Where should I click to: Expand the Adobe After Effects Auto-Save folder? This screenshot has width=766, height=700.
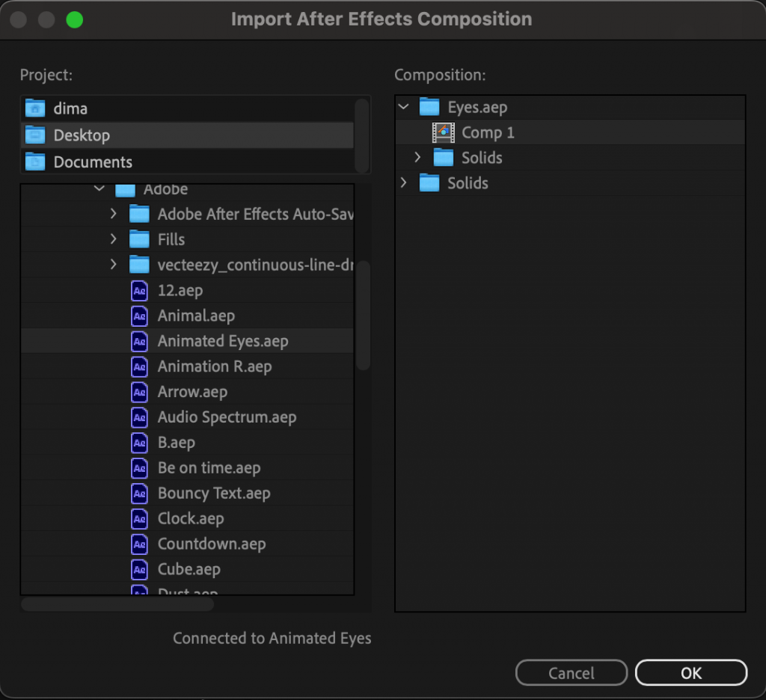tap(113, 214)
